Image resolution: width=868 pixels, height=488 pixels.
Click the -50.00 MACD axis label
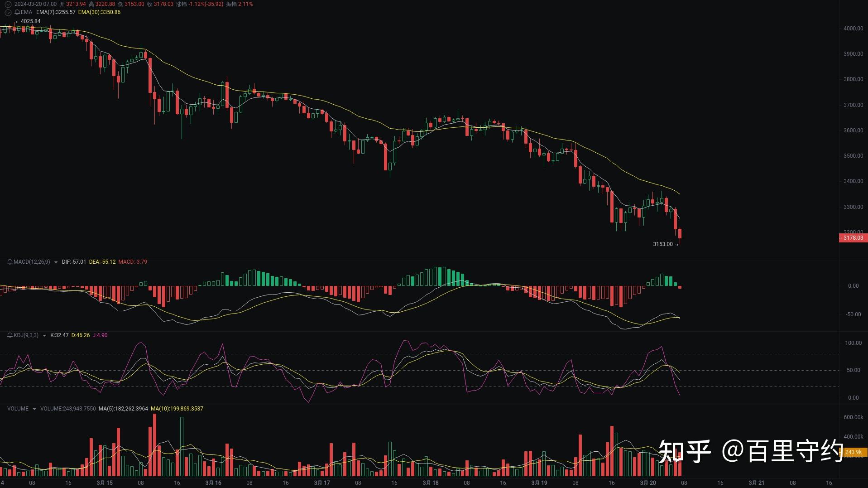[x=854, y=314]
